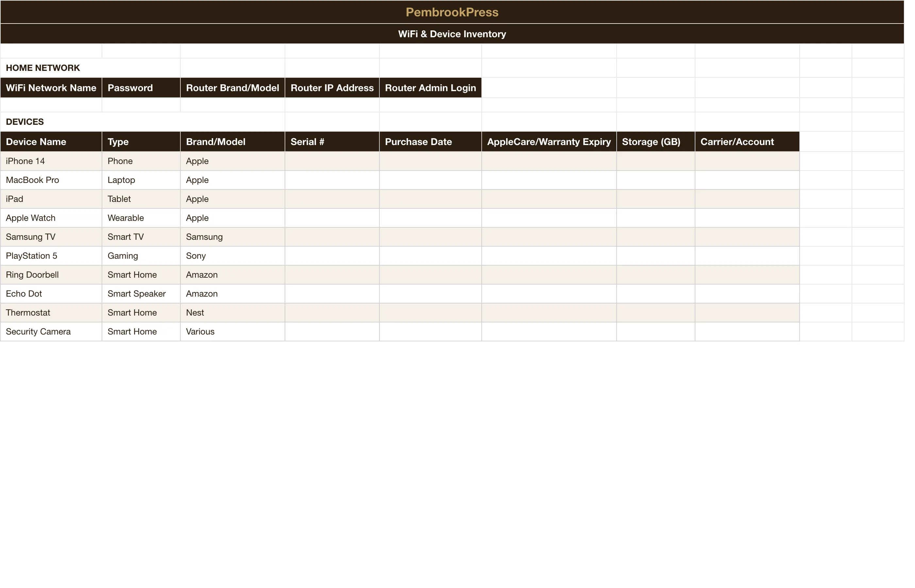Select the Serial # cell for iPhone 14

pos(332,161)
